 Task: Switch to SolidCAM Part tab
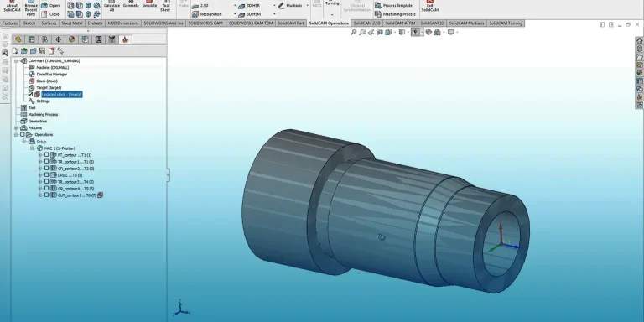291,23
